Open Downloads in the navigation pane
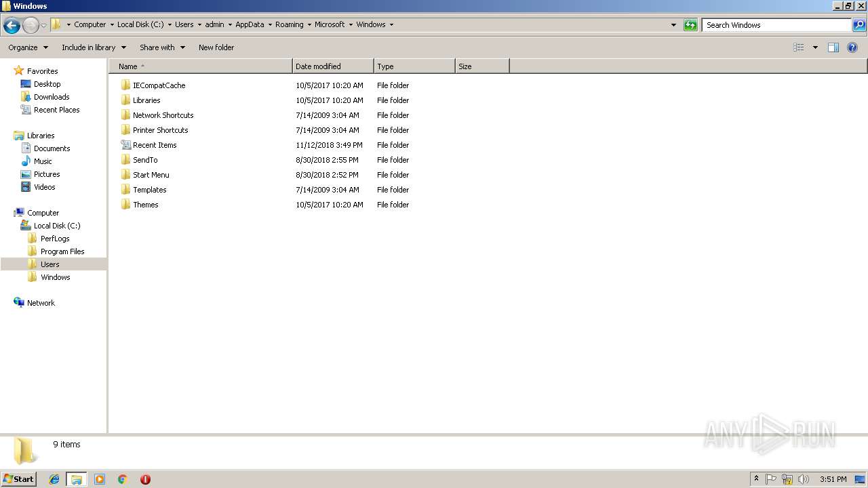 [52, 97]
